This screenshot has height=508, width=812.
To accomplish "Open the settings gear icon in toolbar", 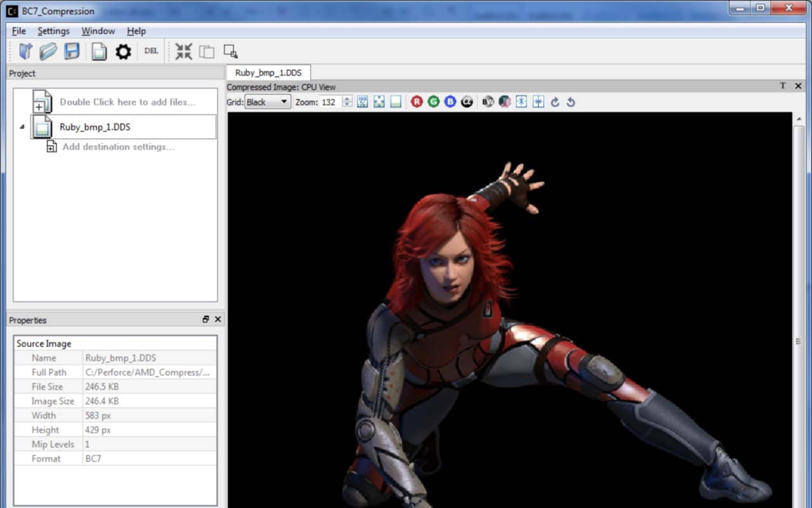I will coord(123,51).
